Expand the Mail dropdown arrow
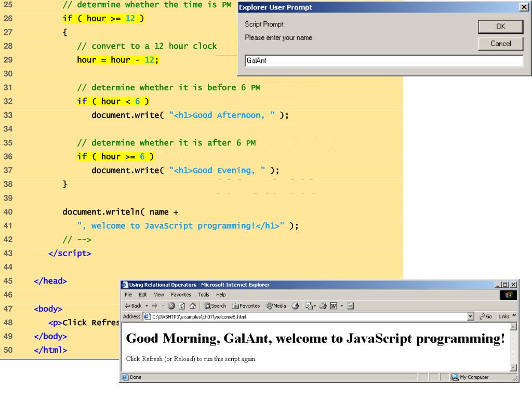532x399 pixels. (315, 305)
